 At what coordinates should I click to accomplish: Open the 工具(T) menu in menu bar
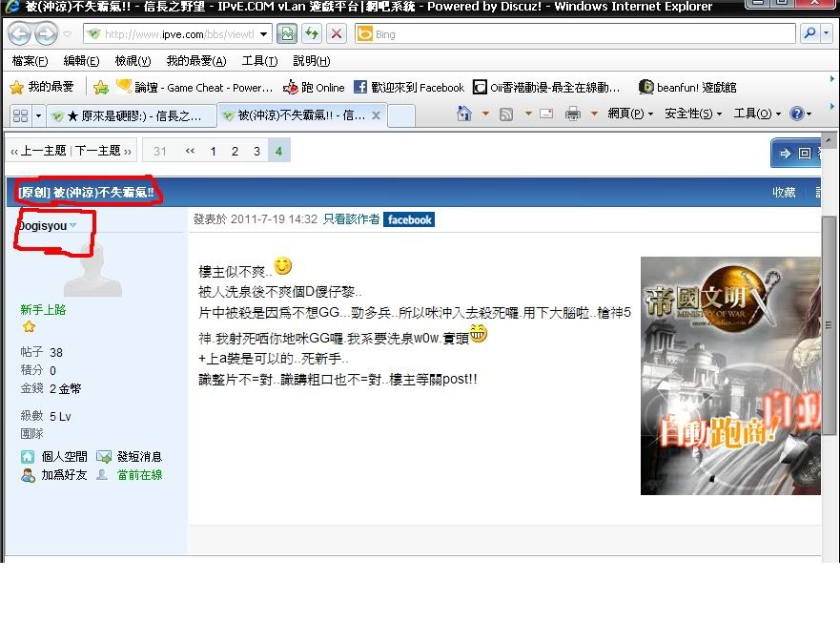pos(259,61)
